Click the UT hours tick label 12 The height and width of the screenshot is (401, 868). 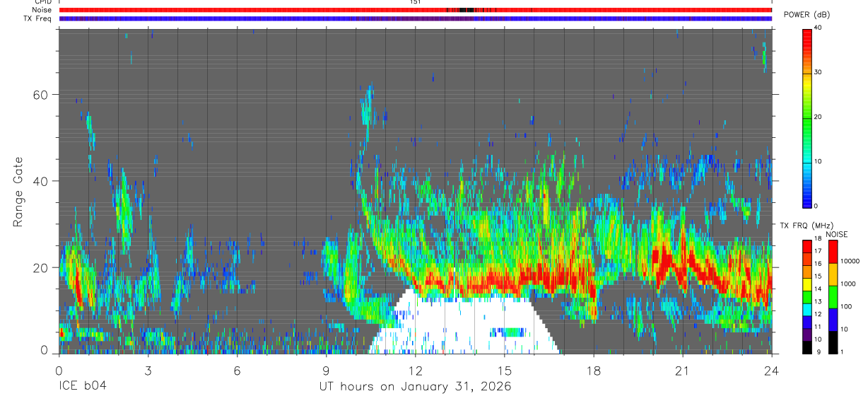coord(415,371)
